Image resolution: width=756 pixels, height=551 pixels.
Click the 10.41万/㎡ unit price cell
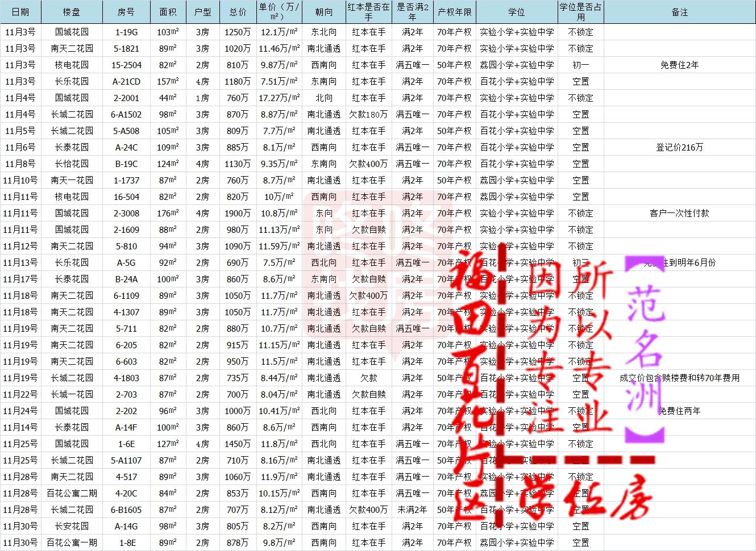pos(279,411)
